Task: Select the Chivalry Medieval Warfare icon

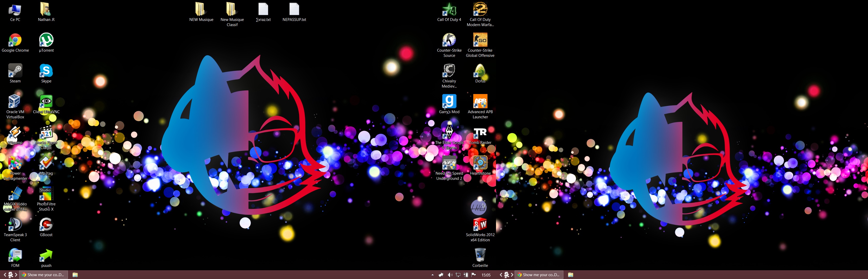Action: coord(449,76)
